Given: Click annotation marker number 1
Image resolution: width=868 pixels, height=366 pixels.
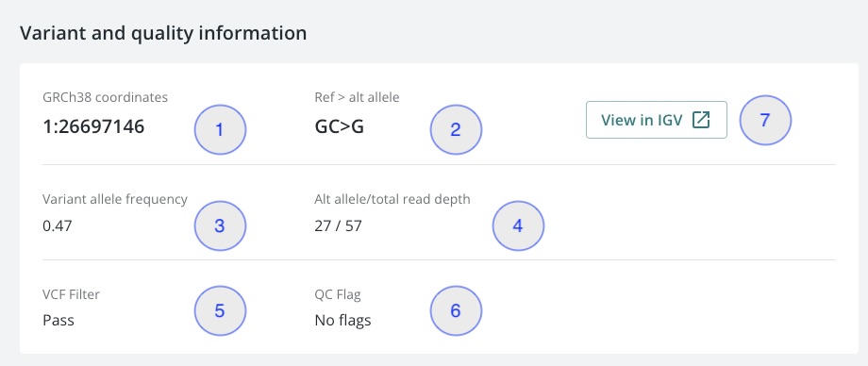Looking at the screenshot, I should (220, 129).
